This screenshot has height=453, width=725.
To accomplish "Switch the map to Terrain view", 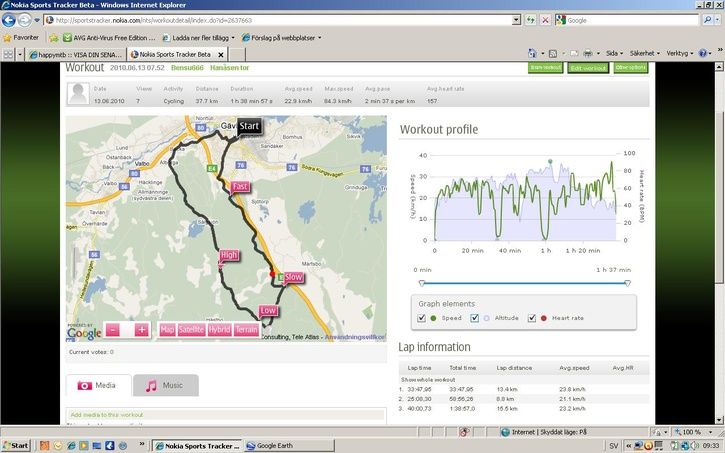I will pyautogui.click(x=246, y=330).
